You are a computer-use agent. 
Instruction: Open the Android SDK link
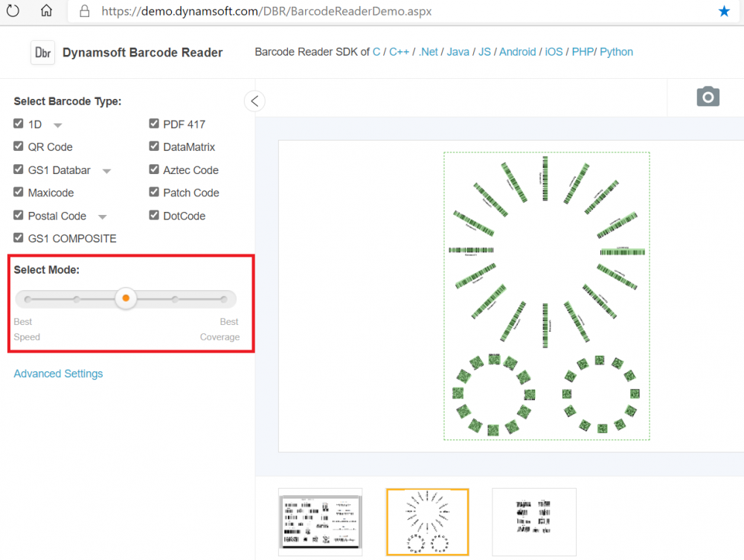(x=517, y=52)
